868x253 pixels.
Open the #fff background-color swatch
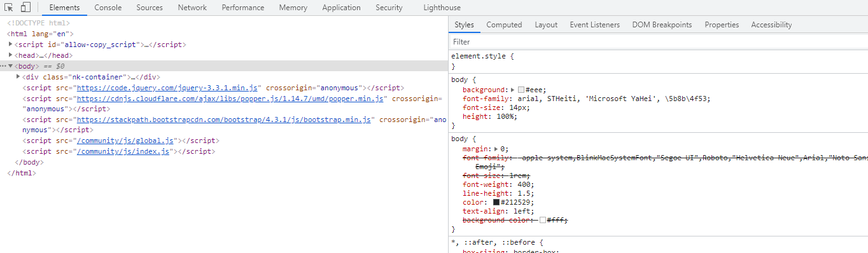tap(542, 220)
